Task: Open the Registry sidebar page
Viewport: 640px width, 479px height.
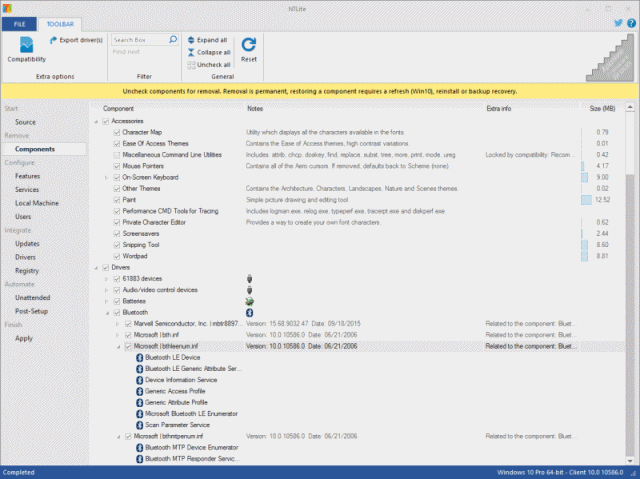Action: tap(27, 271)
